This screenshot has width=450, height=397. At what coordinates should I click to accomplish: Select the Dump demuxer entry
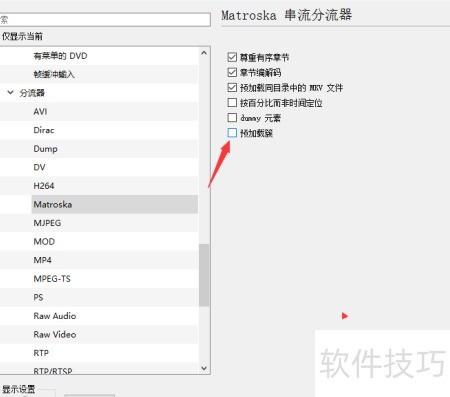(x=45, y=149)
